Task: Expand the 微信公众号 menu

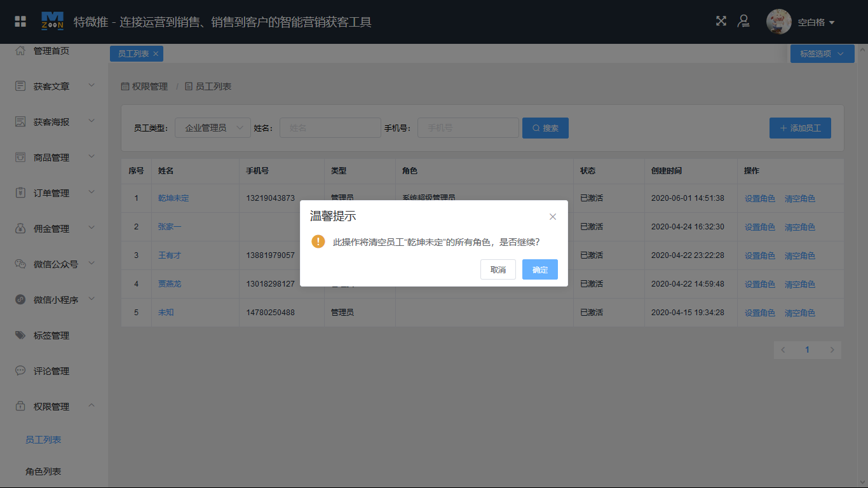Action: [54, 264]
